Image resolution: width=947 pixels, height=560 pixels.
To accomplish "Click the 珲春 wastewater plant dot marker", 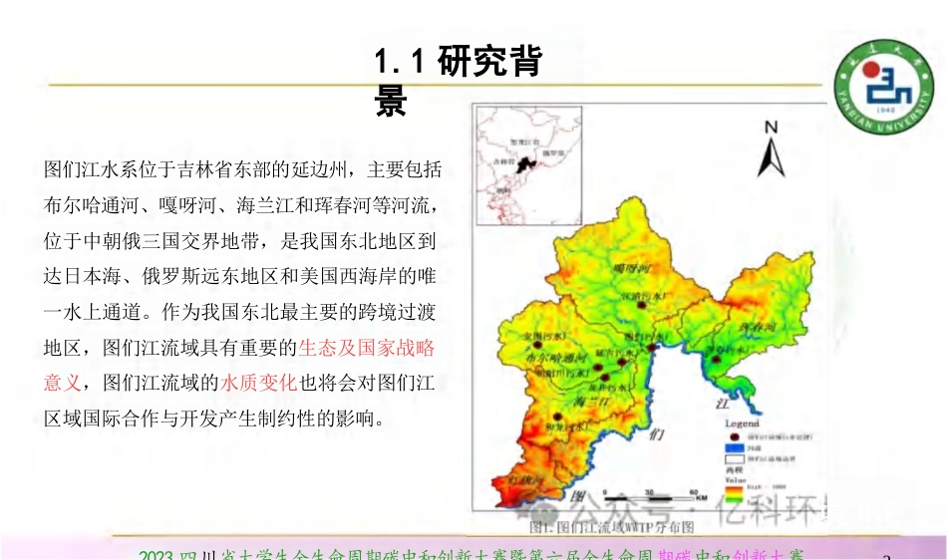I will pos(717,359).
